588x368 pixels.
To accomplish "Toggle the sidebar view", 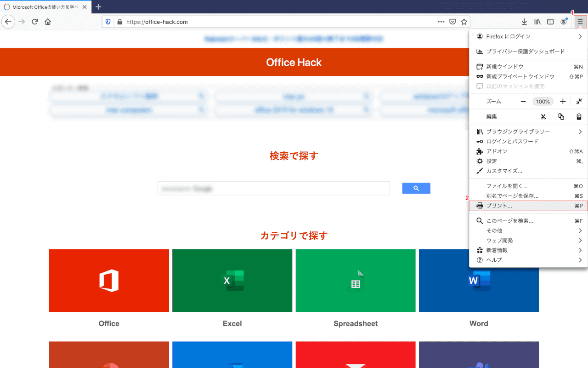I will point(550,22).
